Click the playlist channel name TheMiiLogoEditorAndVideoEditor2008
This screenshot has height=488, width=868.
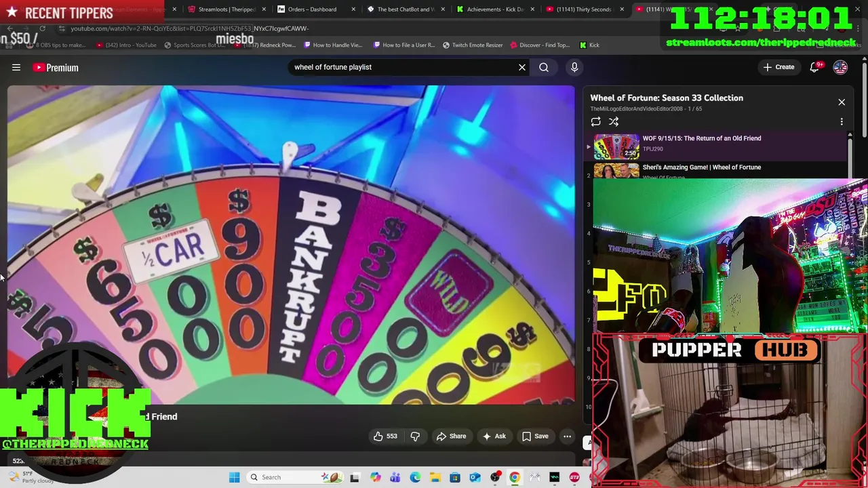pyautogui.click(x=636, y=109)
